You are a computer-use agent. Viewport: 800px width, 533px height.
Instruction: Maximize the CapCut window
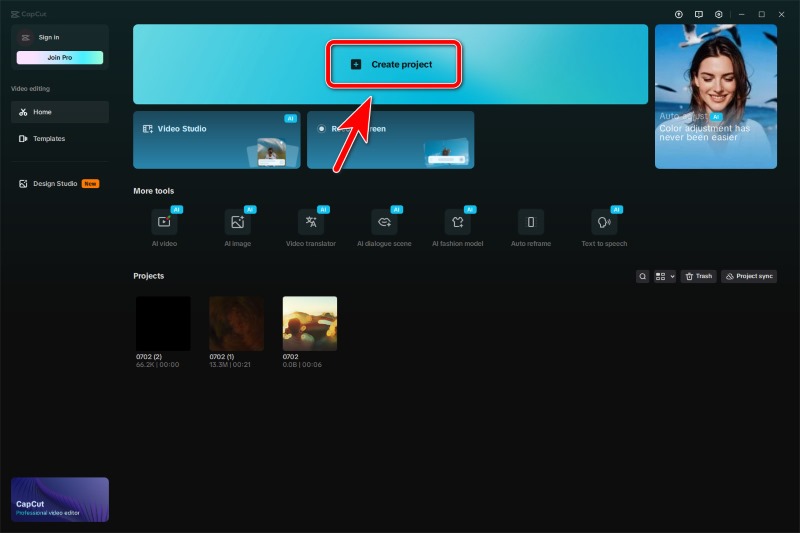pos(761,14)
